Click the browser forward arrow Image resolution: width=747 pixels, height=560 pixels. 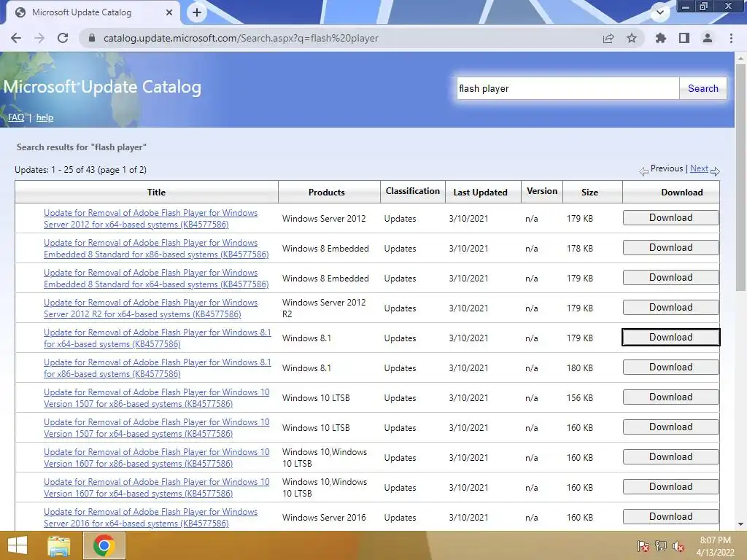39,38
